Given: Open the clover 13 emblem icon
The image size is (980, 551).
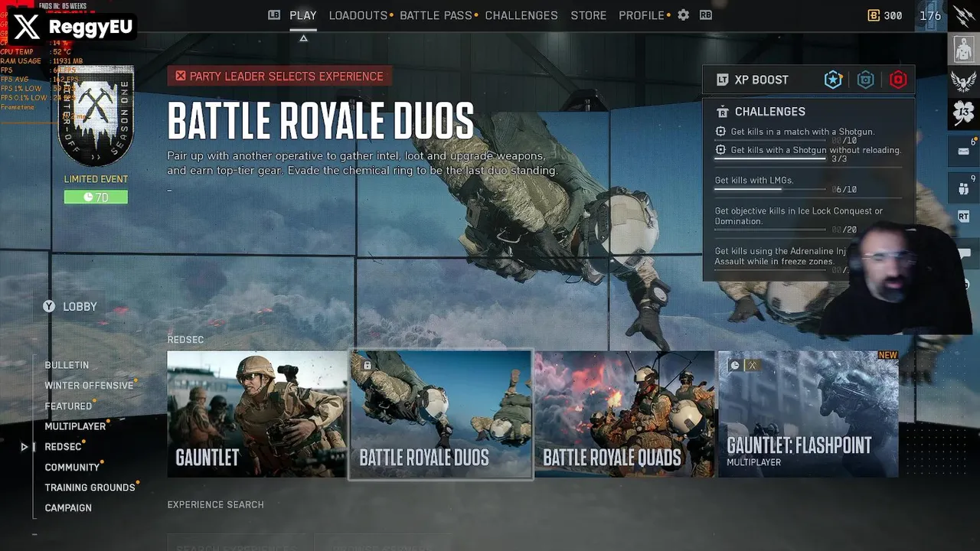Looking at the screenshot, I should (x=964, y=114).
